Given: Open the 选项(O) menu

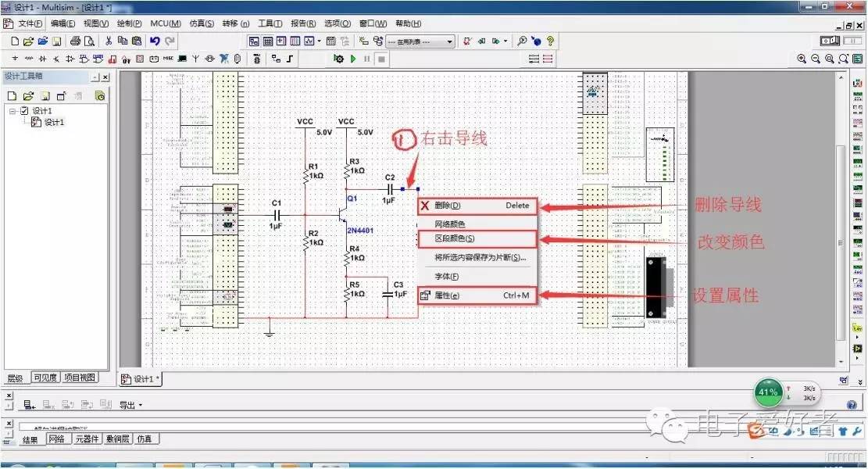Looking at the screenshot, I should [338, 23].
